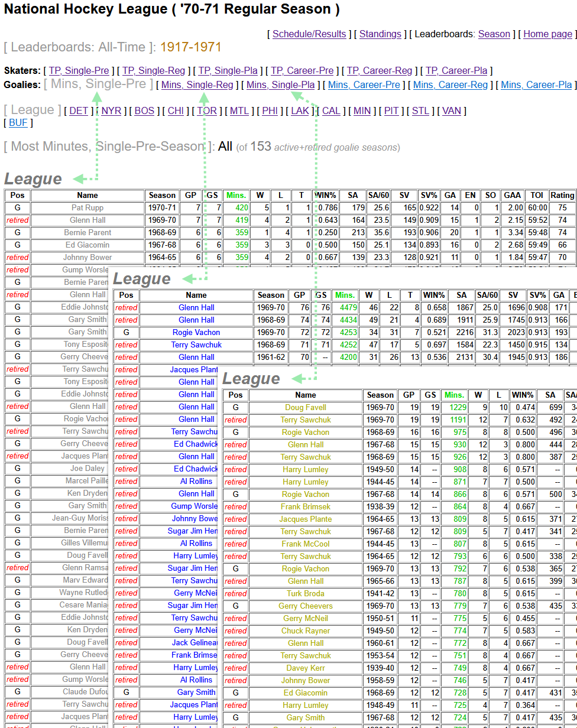Filter leaderboard by CAL team
The image size is (577, 728).
[x=331, y=111]
